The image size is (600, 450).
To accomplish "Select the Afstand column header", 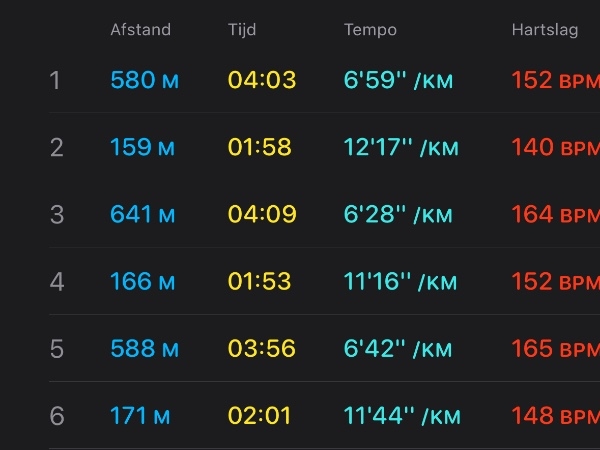I will [140, 30].
